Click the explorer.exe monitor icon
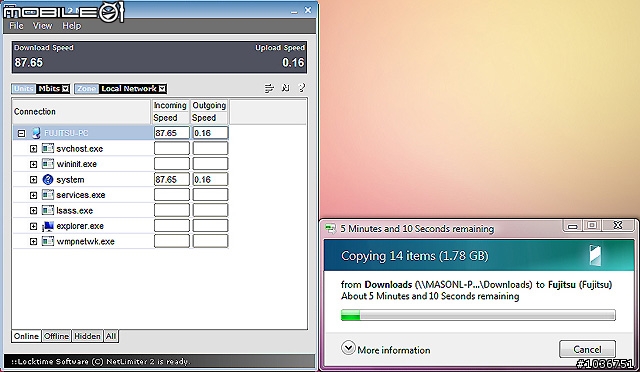The height and width of the screenshot is (372, 640). click(x=48, y=226)
